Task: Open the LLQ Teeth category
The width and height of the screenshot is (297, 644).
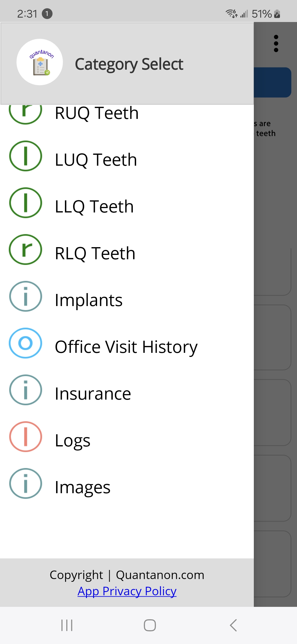Action: tap(94, 207)
